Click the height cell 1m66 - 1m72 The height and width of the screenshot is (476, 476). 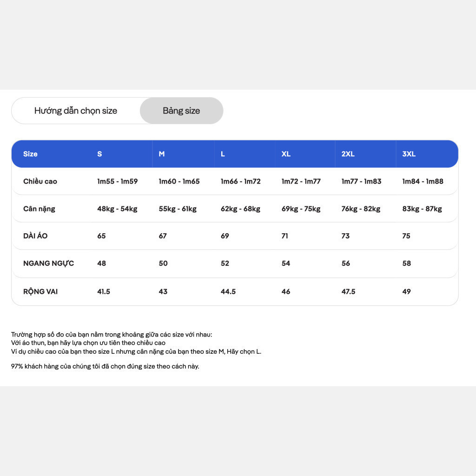point(241,181)
